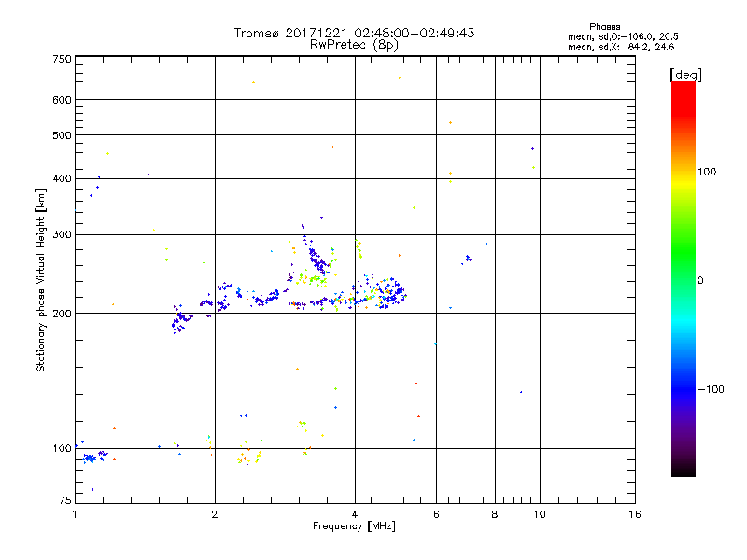Click the frequency axis "2" tick label
The width and height of the screenshot is (747, 560).
pos(215,514)
